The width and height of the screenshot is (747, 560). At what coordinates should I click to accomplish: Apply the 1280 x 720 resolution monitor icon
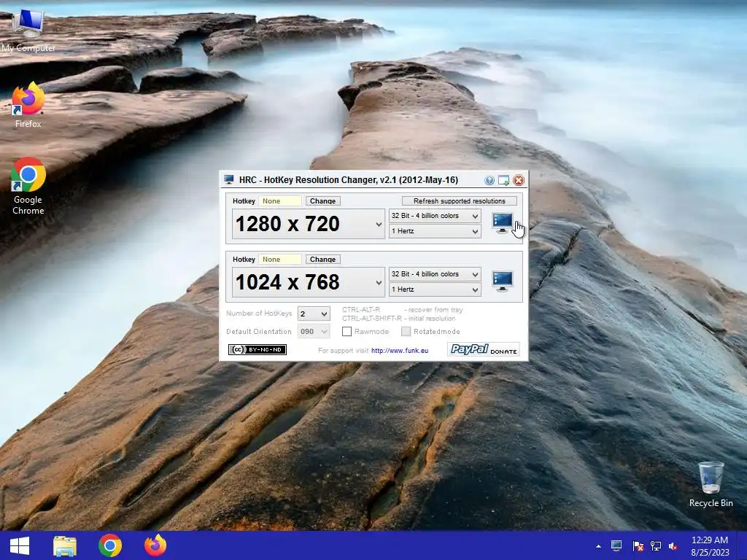point(502,223)
